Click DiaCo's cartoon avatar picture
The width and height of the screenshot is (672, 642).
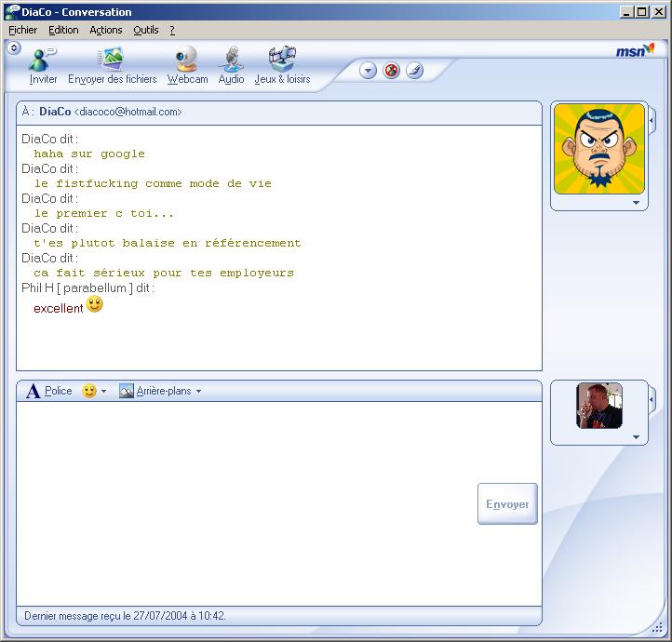click(599, 149)
